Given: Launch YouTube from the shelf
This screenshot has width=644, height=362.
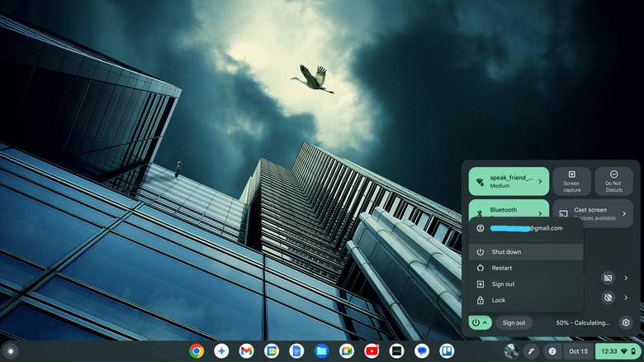Looking at the screenshot, I should click(372, 351).
